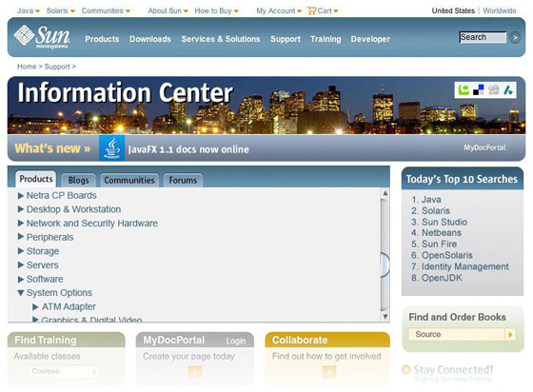Image resolution: width=533 pixels, height=392 pixels.
Task: Click Solaris in top searches list
Action: click(x=436, y=210)
